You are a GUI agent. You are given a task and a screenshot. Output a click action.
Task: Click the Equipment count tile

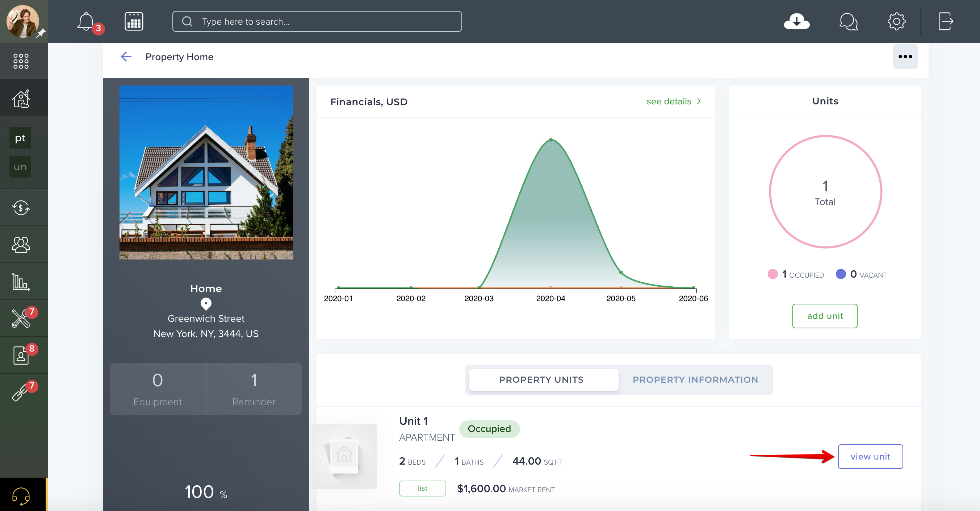pos(158,389)
